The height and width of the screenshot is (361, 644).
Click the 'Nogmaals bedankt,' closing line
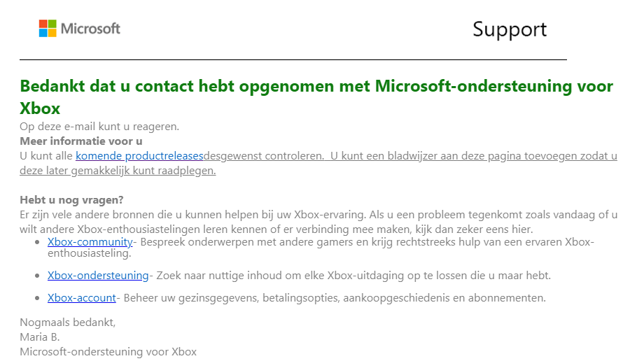pyautogui.click(x=67, y=323)
